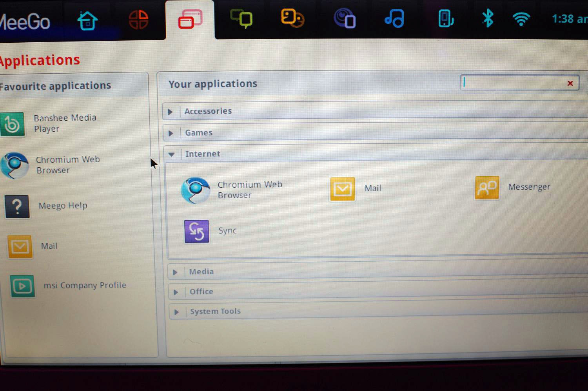The width and height of the screenshot is (588, 391).
Task: Click the Sync text label
Action: pos(227,231)
